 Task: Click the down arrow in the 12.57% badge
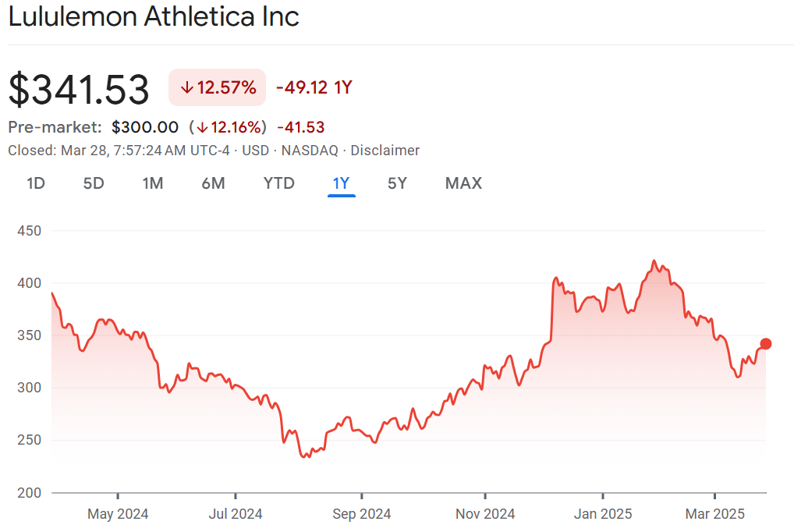coord(186,87)
